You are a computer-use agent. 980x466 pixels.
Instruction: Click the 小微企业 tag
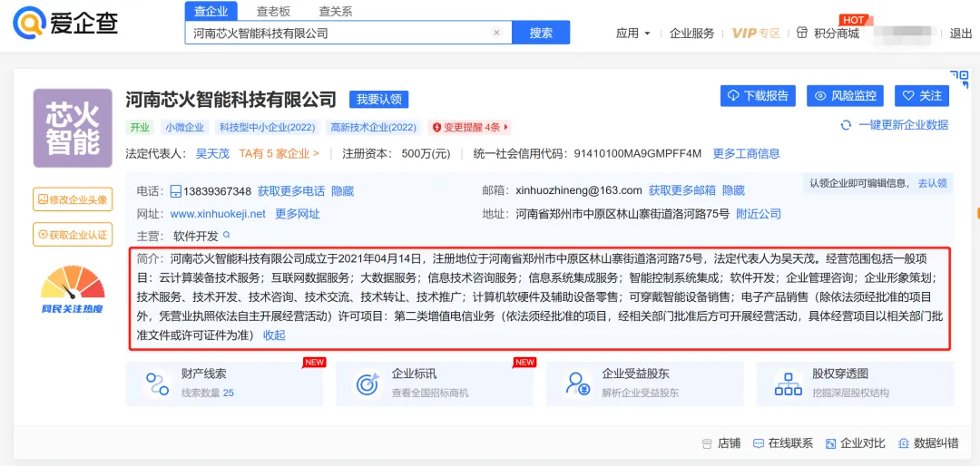[x=184, y=128]
